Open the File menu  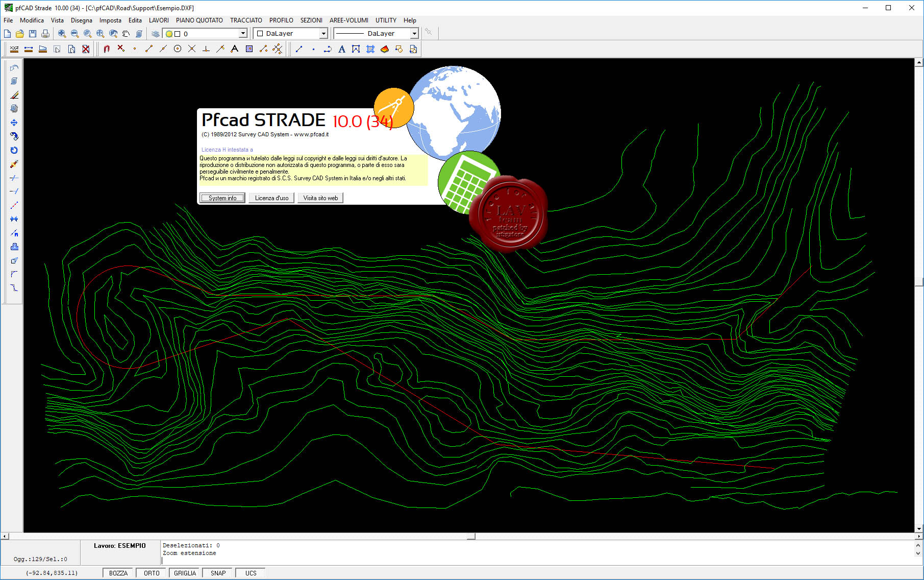(x=8, y=20)
